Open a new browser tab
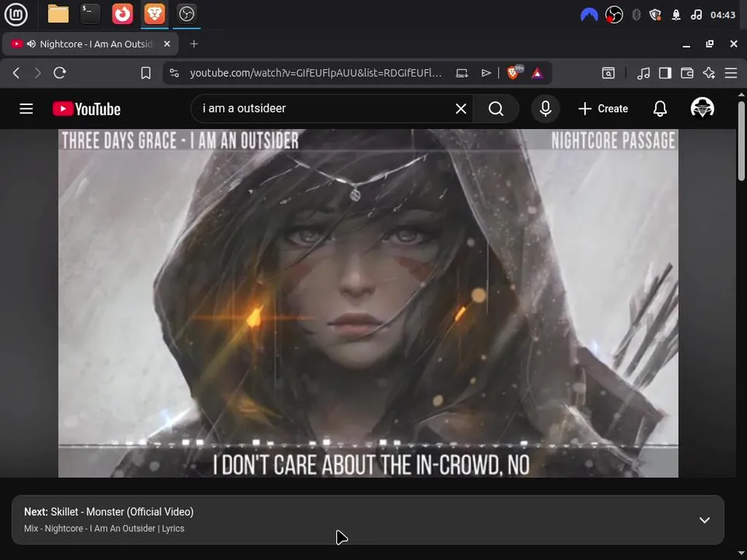The height and width of the screenshot is (560, 747). (194, 44)
